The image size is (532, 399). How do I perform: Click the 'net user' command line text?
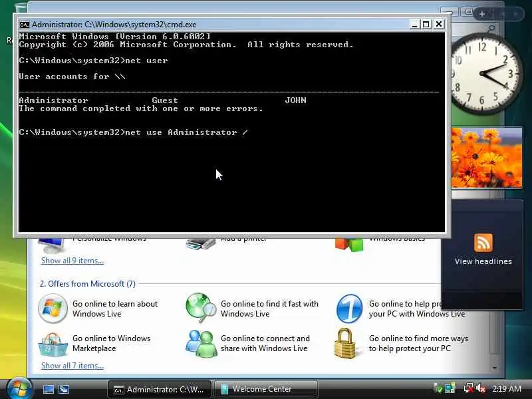93,61
